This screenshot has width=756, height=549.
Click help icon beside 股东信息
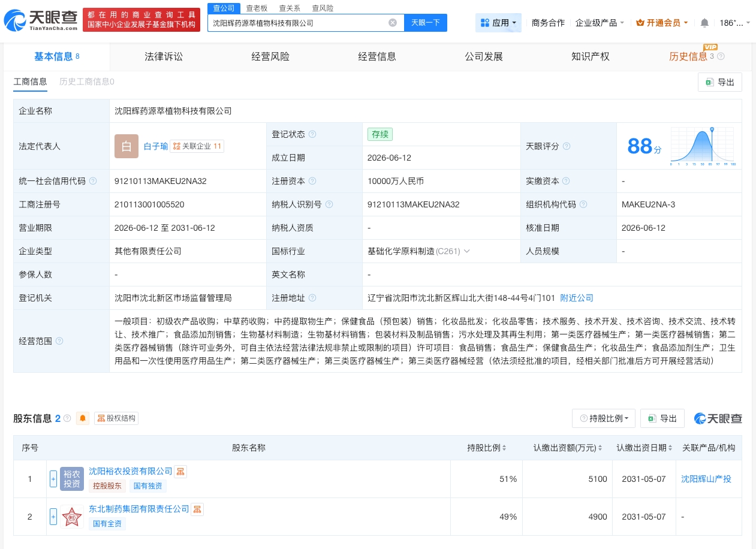coord(67,418)
